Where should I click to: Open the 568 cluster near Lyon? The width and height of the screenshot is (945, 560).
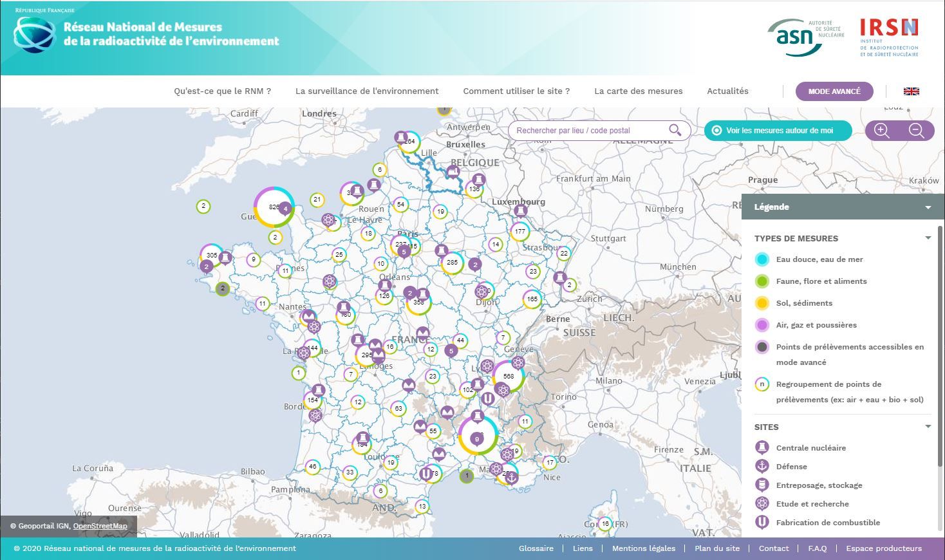coord(508,376)
